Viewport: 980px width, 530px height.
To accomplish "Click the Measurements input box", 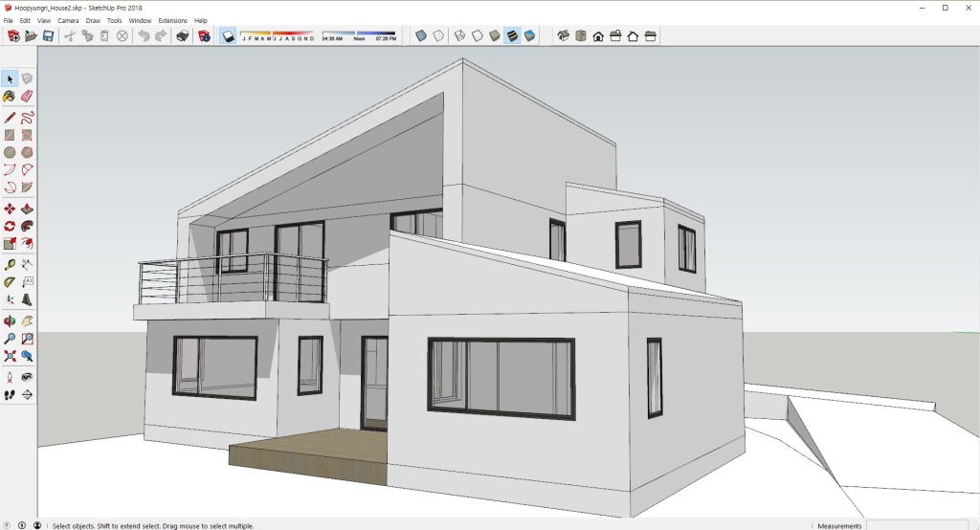I will tap(916, 525).
